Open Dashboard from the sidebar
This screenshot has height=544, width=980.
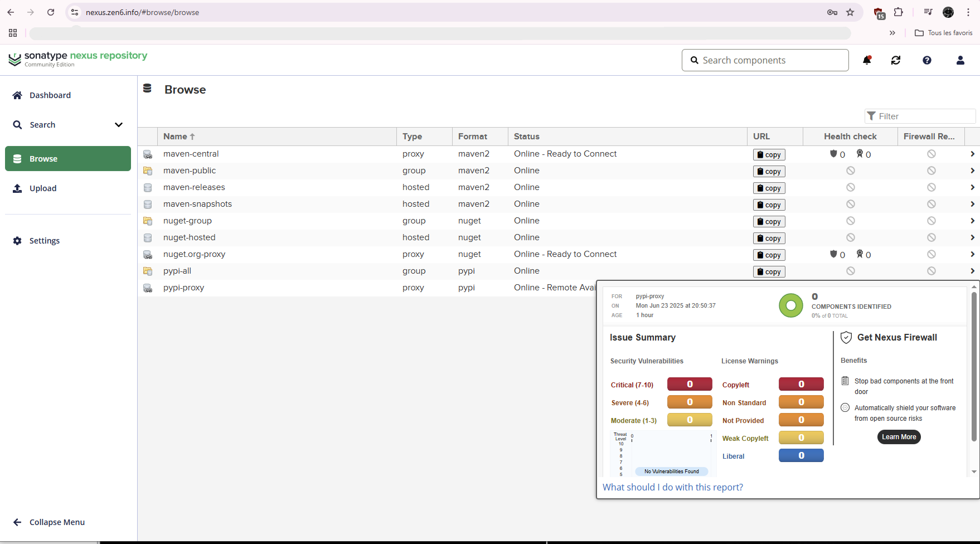(x=50, y=95)
